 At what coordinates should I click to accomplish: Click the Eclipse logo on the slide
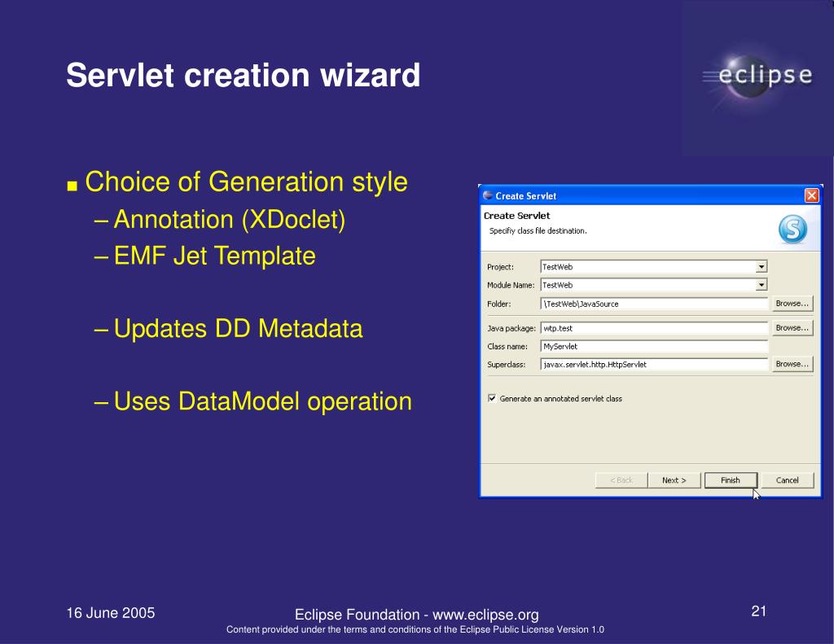(x=758, y=77)
